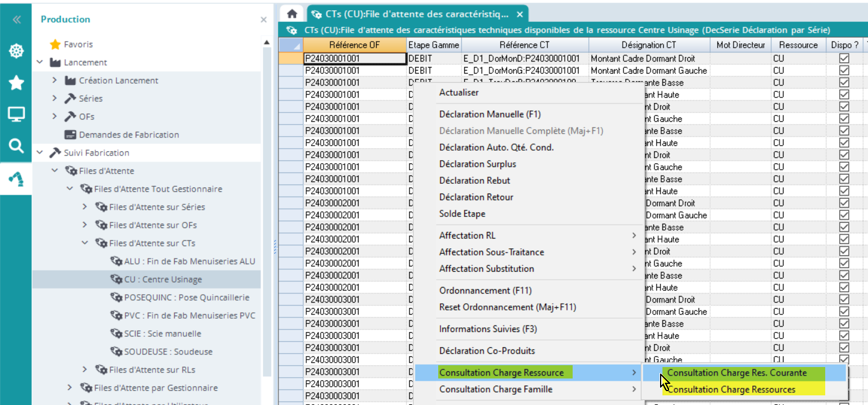Screen dimensions: 868x405
Task: Click the Référence OF column header
Action: (x=354, y=45)
